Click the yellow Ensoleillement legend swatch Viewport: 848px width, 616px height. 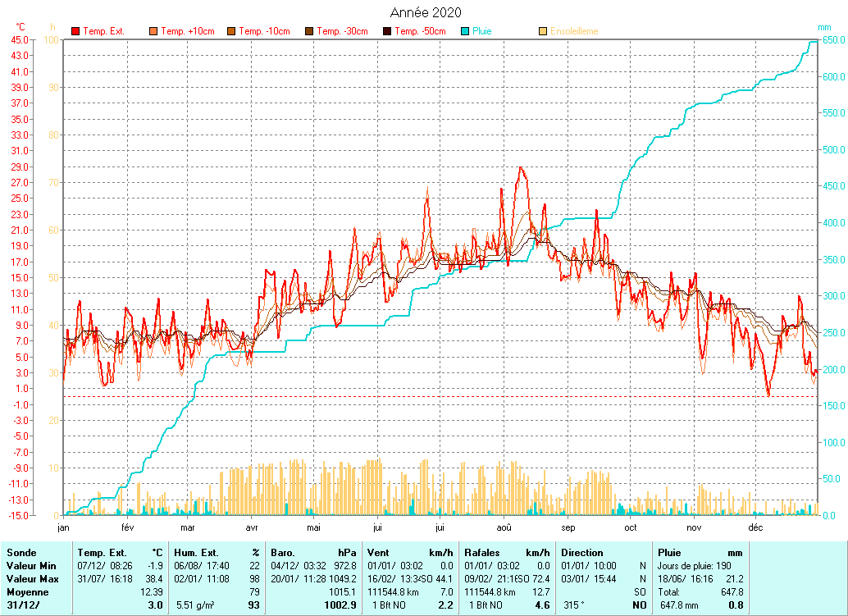tap(543, 31)
